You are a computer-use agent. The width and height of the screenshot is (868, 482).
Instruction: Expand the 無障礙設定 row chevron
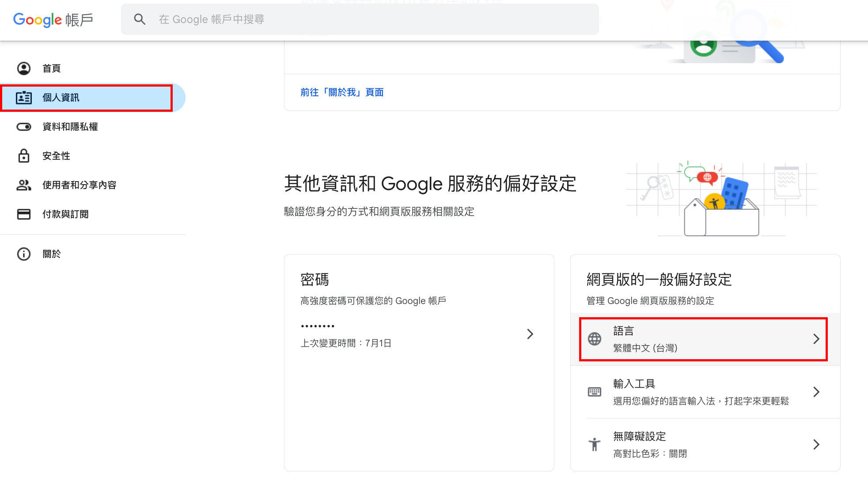[x=816, y=444]
